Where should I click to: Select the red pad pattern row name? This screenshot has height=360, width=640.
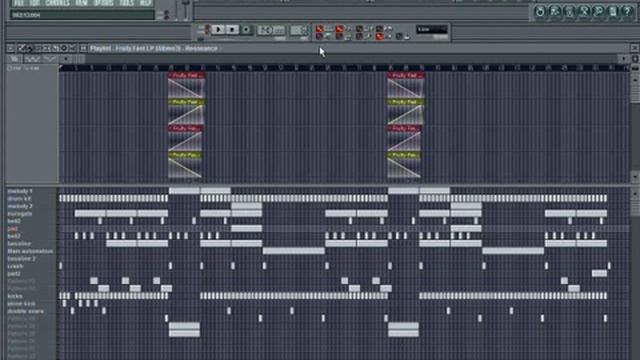coord(13,229)
